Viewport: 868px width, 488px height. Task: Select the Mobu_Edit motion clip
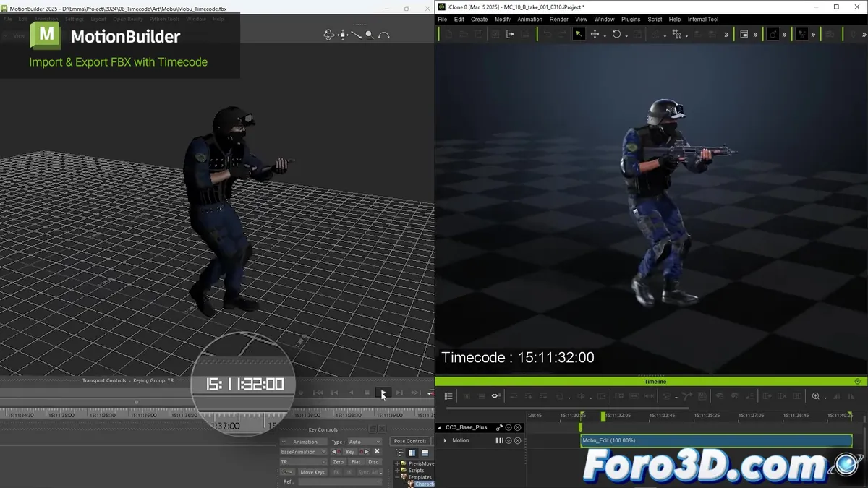pos(716,440)
